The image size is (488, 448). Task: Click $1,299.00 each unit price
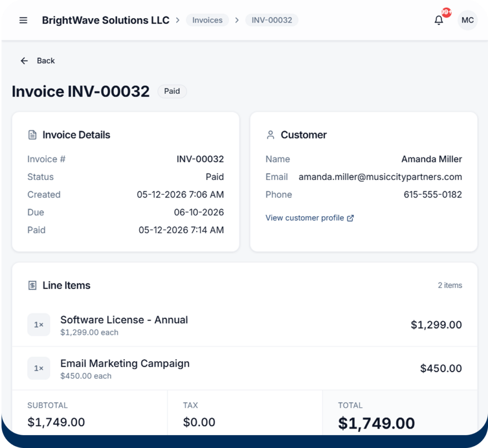click(x=89, y=333)
